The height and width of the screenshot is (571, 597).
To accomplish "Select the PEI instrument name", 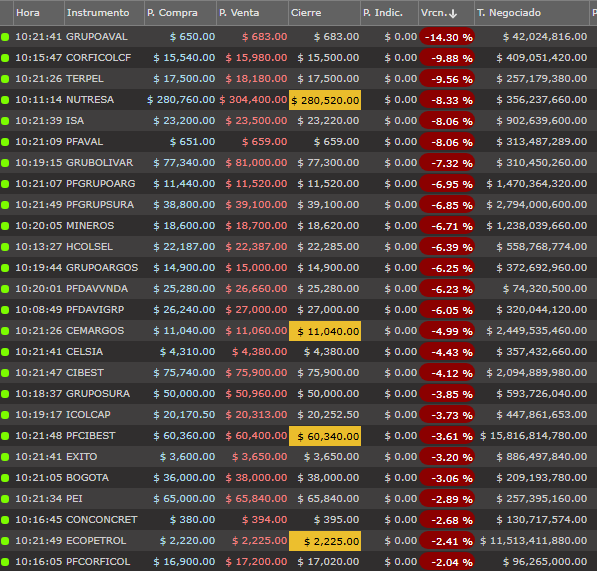I will (74, 498).
